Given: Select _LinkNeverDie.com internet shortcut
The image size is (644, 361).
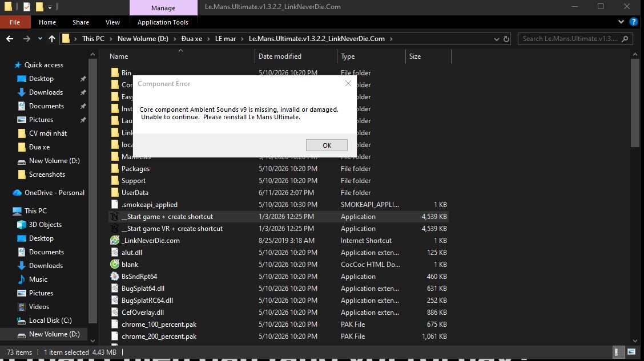Looking at the screenshot, I should 150,241.
